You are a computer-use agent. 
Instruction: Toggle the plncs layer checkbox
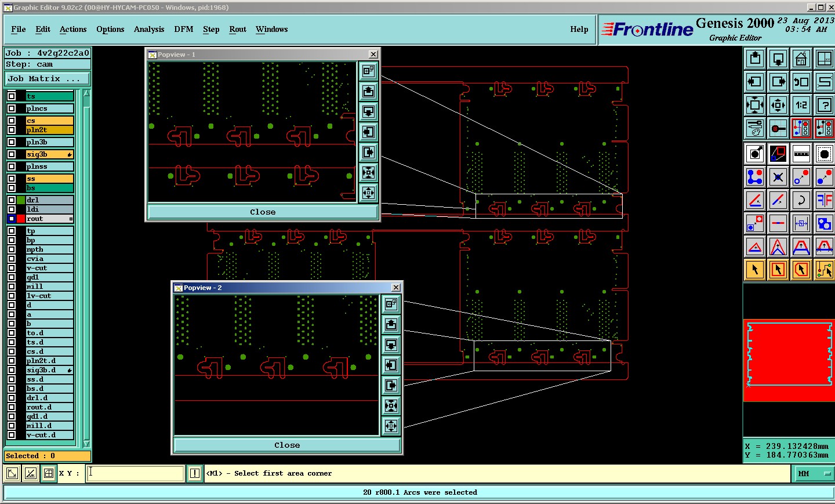point(12,108)
